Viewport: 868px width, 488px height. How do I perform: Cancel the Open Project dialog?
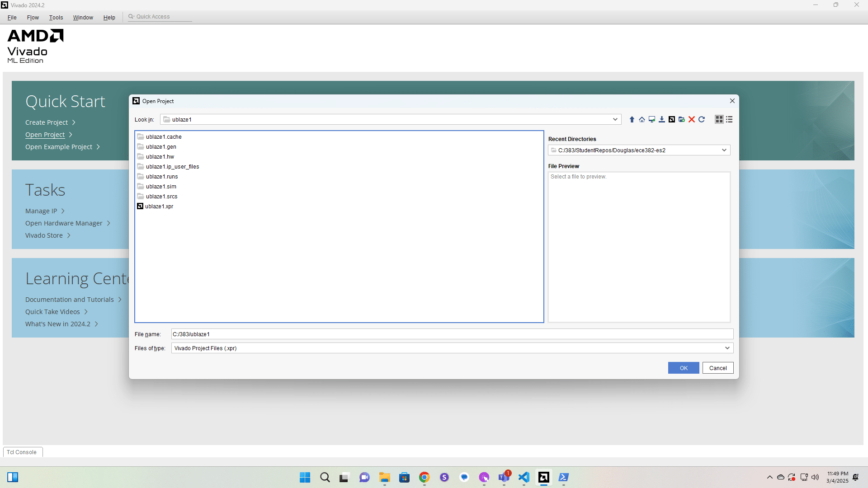pos(717,368)
